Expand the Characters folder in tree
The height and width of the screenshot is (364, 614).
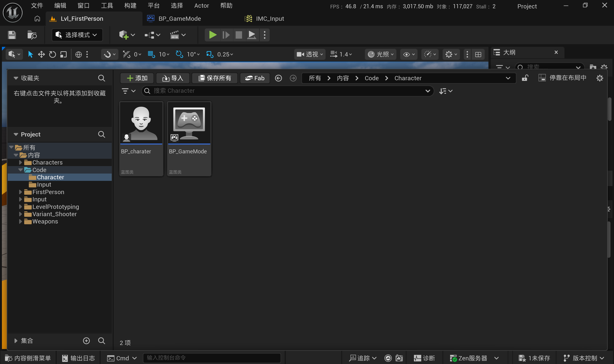21,162
